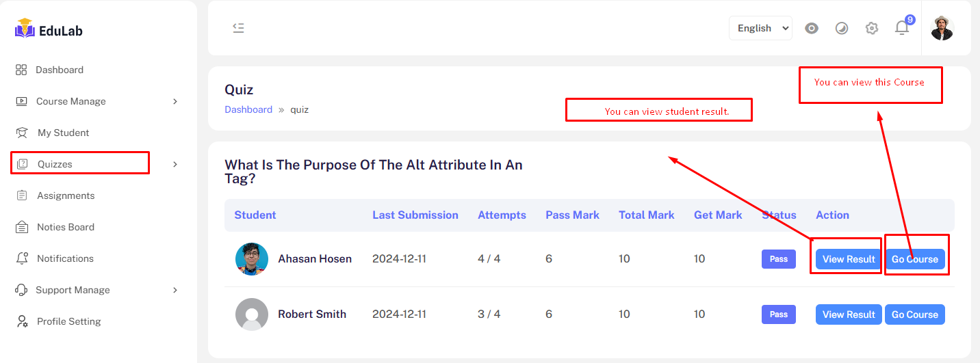
Task: Click the Dashboard breadcrumb link
Action: point(248,109)
